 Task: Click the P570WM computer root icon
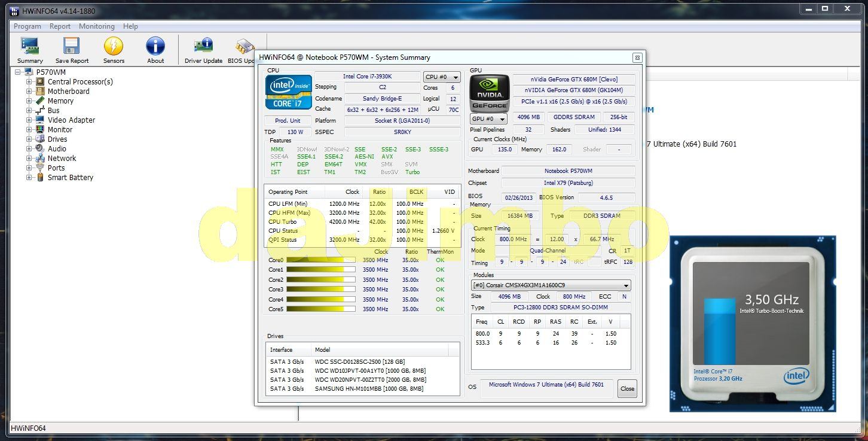(29, 72)
